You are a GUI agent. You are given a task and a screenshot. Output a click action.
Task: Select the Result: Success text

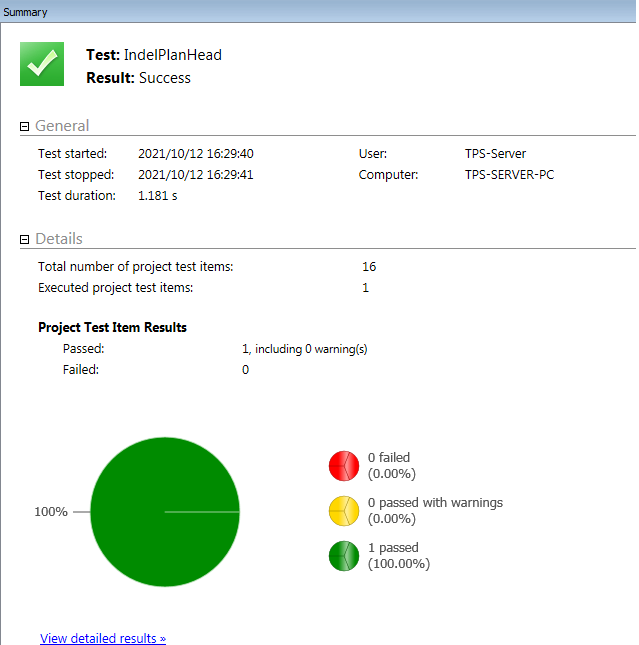tap(138, 78)
